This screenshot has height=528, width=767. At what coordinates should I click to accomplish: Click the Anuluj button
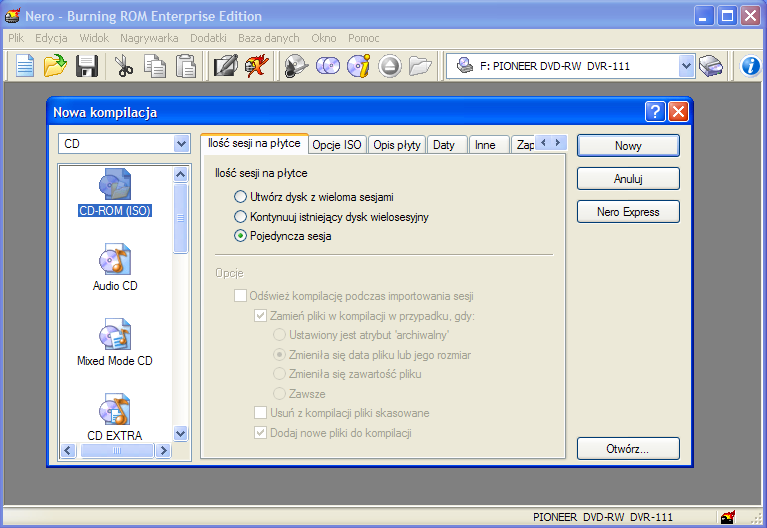point(628,179)
